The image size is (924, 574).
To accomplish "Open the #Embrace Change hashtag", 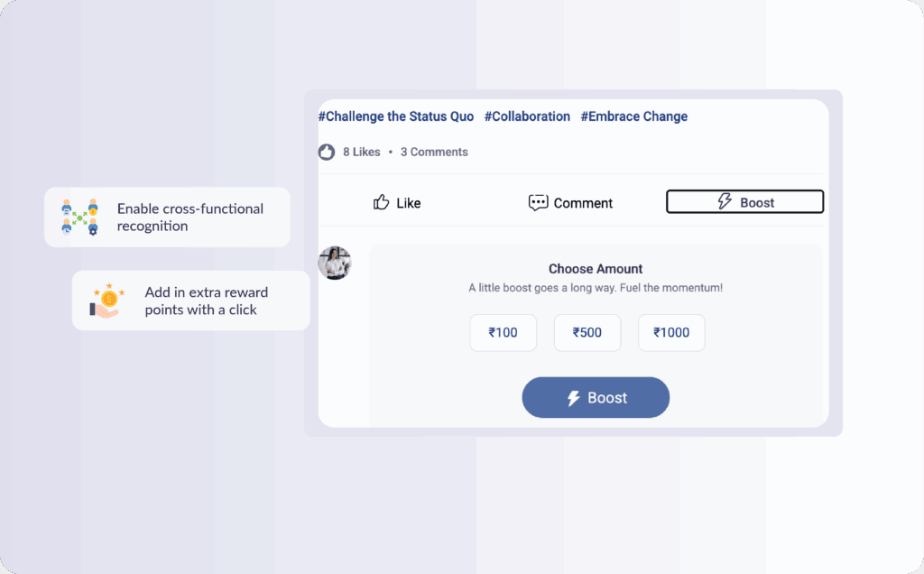I will [633, 116].
